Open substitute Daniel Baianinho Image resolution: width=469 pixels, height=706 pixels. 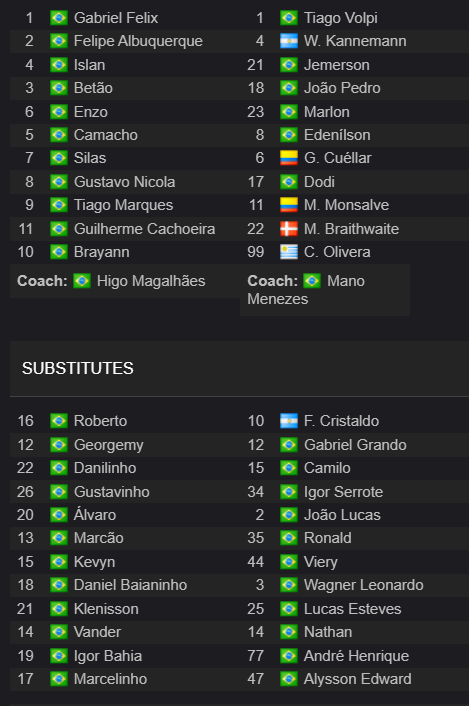(131, 585)
